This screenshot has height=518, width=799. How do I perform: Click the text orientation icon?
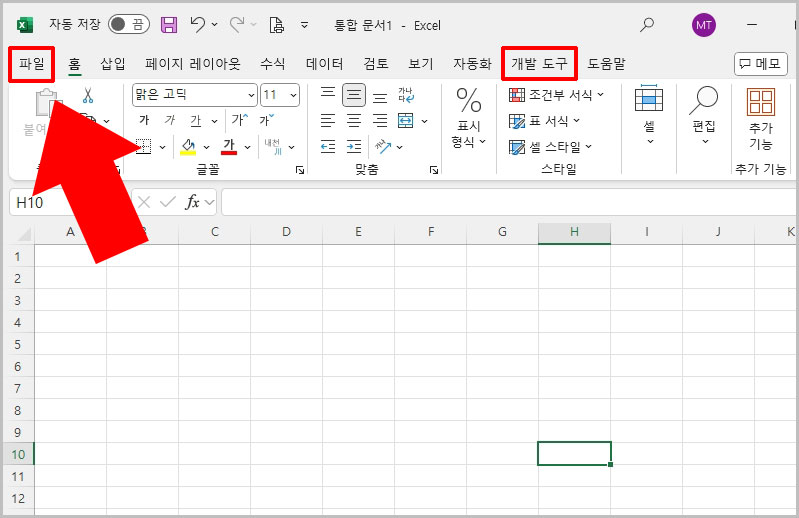coord(383,147)
